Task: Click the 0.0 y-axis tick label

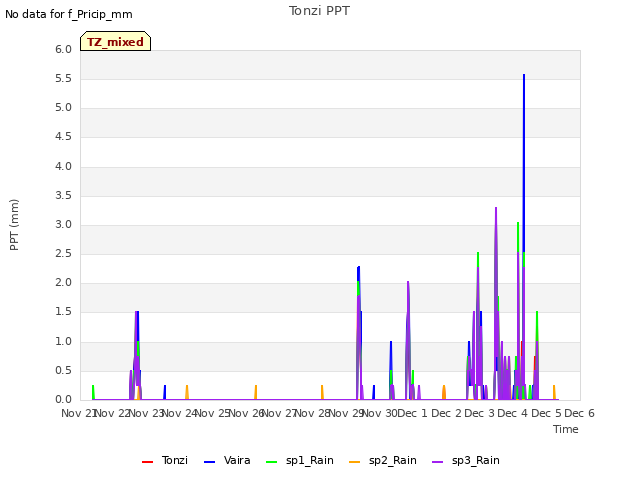Action: coord(64,400)
